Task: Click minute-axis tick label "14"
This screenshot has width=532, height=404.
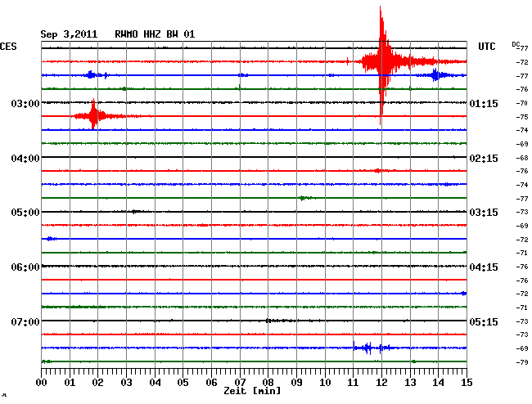Action: (x=438, y=383)
